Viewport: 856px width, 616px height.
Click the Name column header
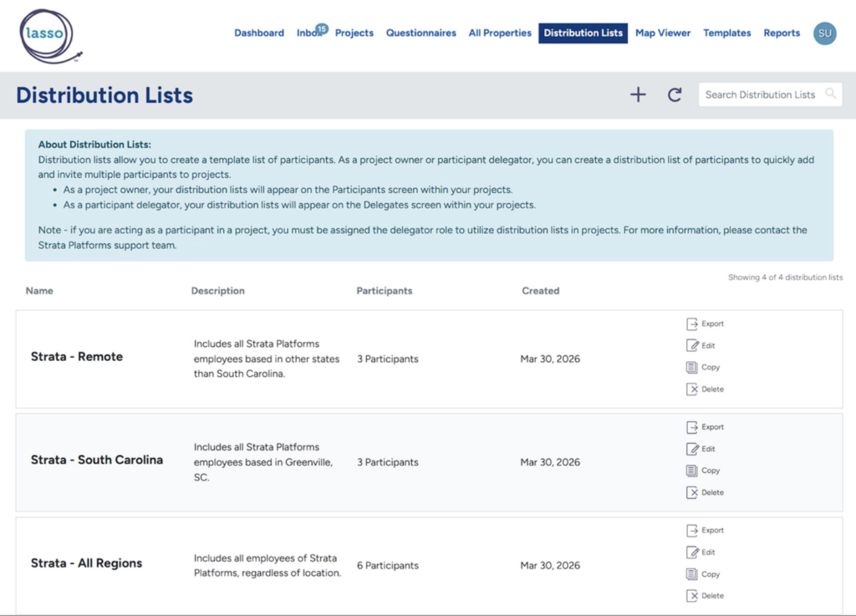(39, 291)
